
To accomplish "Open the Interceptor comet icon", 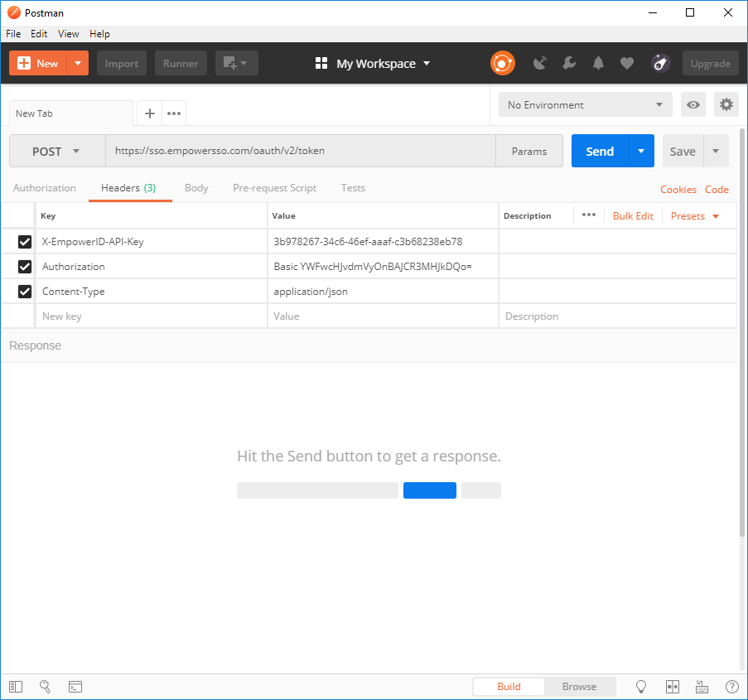I will pyautogui.click(x=660, y=63).
